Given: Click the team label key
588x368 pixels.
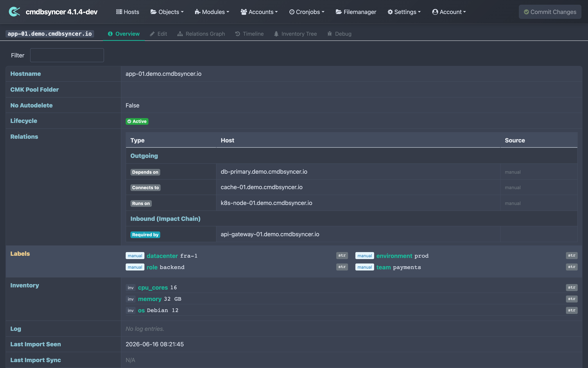Looking at the screenshot, I should pos(383,267).
